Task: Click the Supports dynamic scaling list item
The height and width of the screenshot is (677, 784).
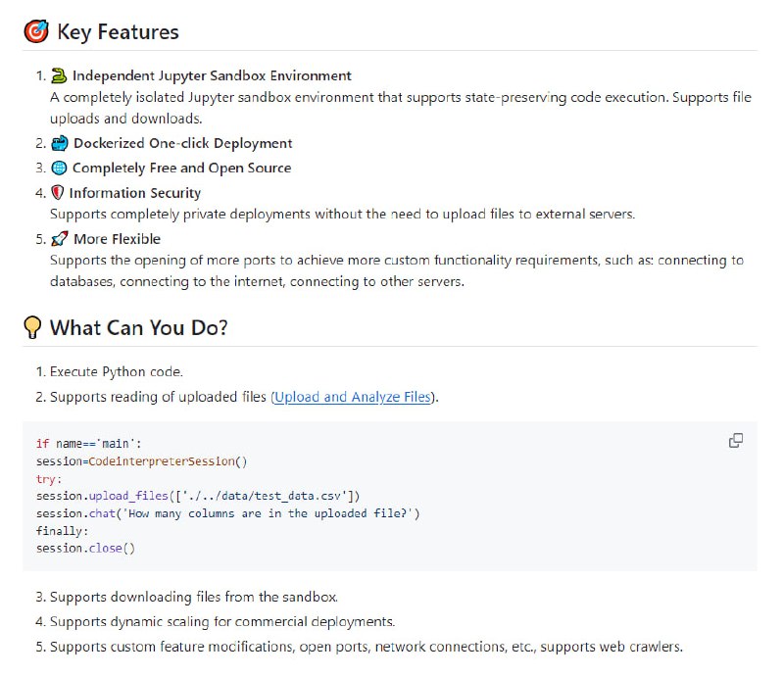Action: pos(221,621)
